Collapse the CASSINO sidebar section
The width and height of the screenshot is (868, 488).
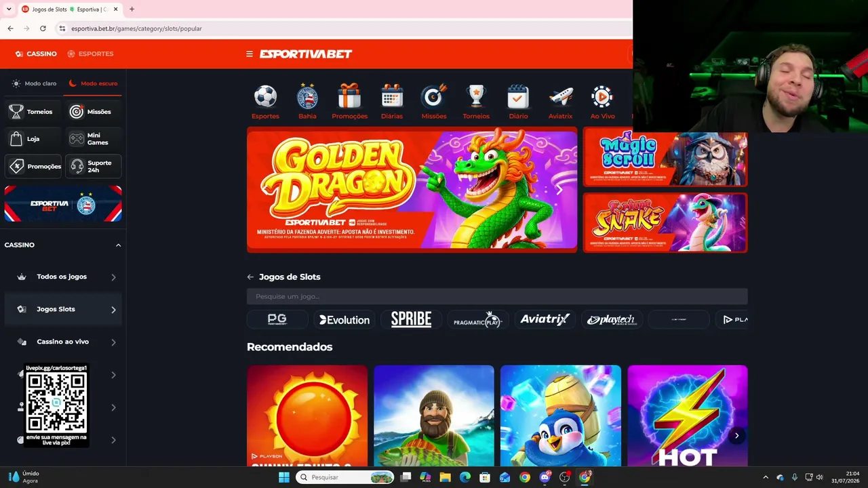click(118, 245)
